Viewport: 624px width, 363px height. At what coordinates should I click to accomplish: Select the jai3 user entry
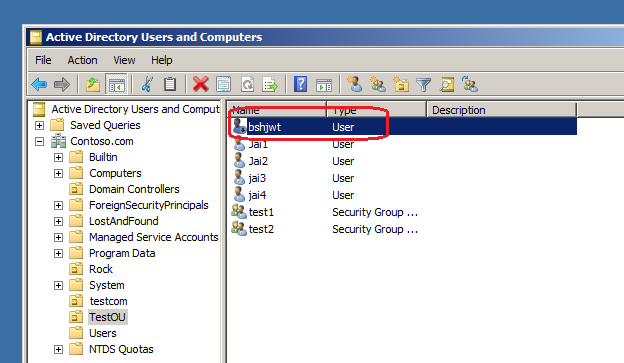(x=257, y=178)
